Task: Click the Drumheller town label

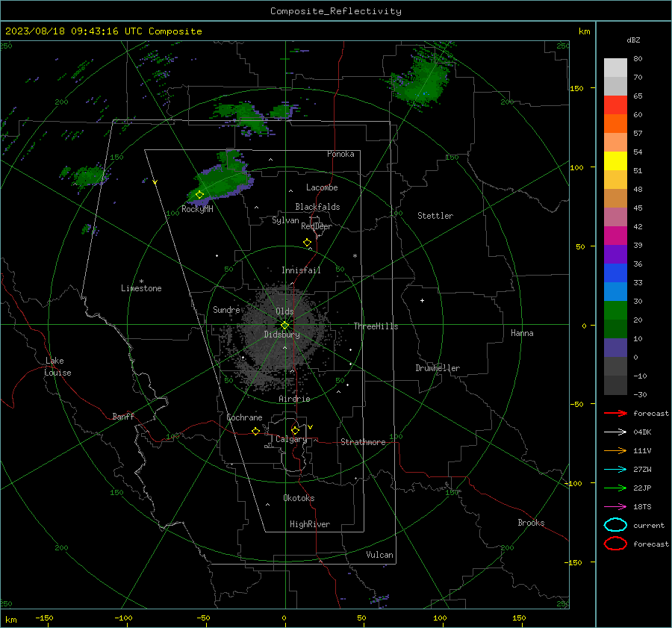Action: (438, 368)
